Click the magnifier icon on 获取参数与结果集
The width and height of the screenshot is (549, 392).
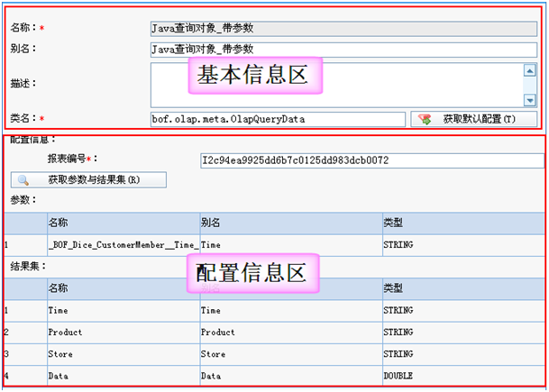pos(23,180)
